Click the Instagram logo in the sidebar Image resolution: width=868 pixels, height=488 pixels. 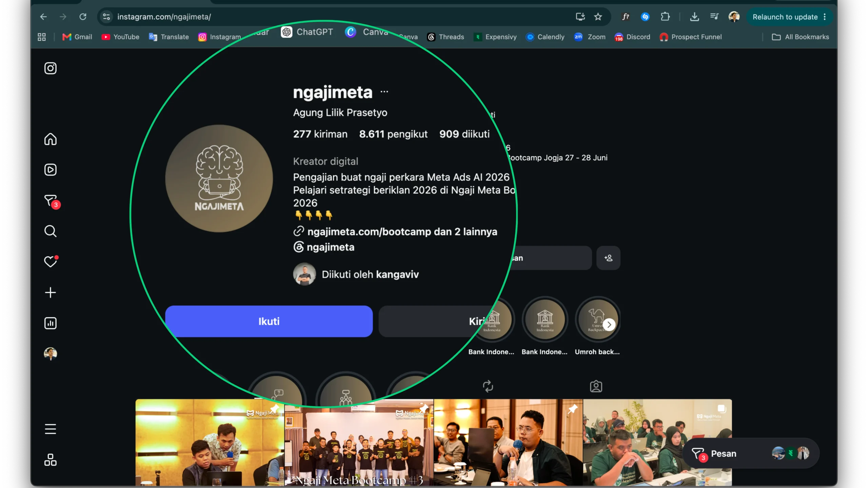(x=51, y=68)
